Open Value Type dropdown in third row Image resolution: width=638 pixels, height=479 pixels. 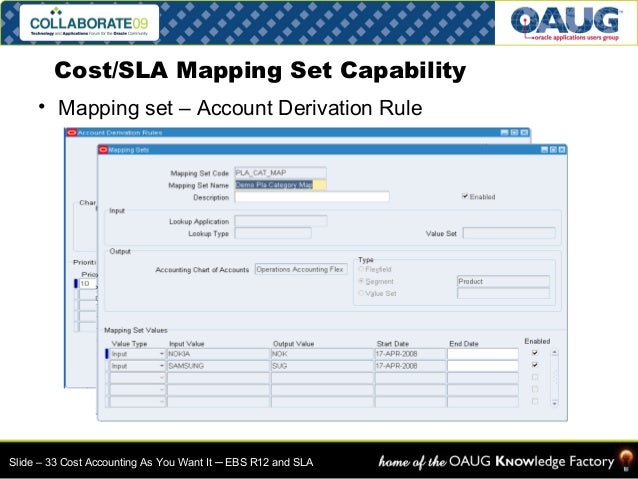(162, 378)
